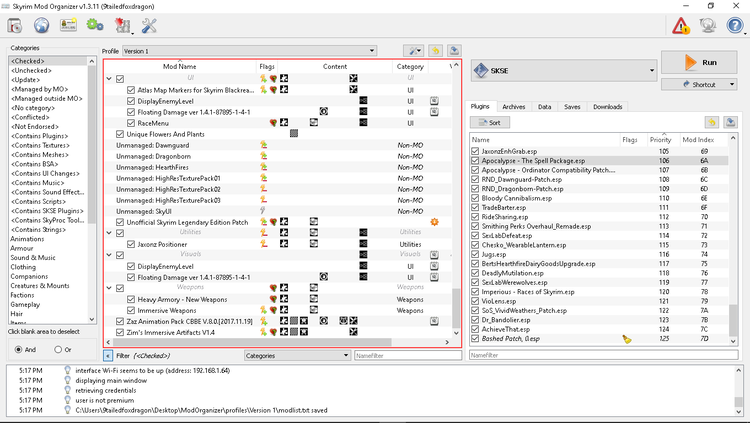Click notes icon on RaceMenu's neighbor DisplayEnemyLevel UI row

[x=434, y=101]
